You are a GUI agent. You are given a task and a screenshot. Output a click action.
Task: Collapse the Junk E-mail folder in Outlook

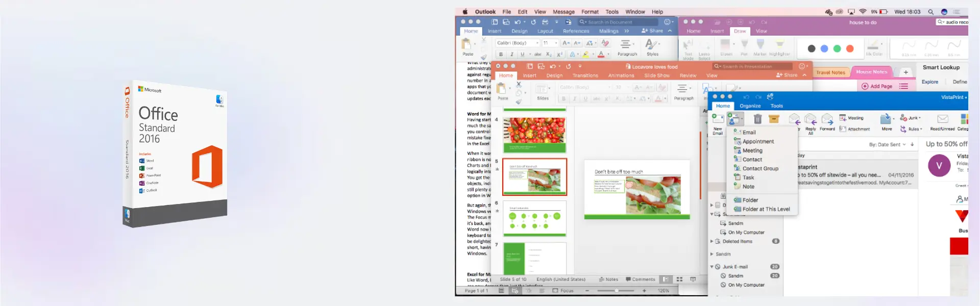pyautogui.click(x=712, y=267)
